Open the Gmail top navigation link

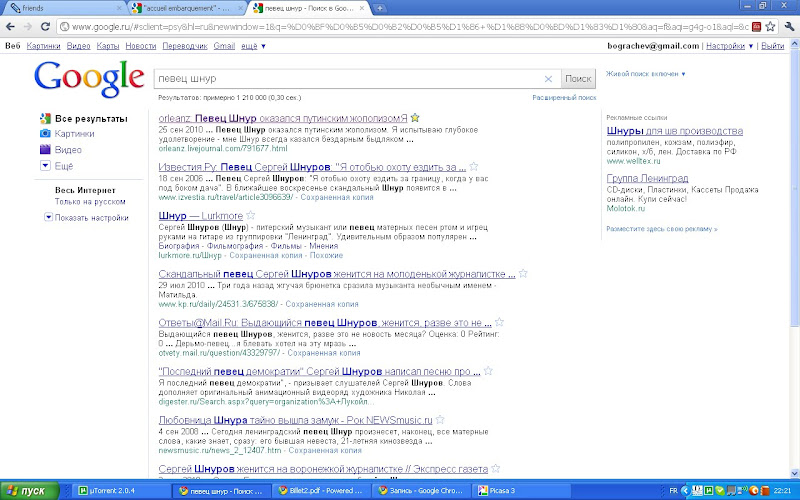[x=224, y=46]
